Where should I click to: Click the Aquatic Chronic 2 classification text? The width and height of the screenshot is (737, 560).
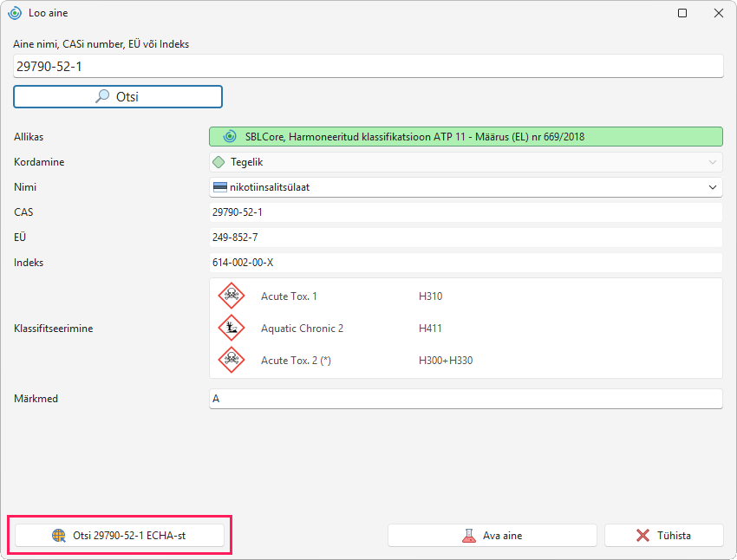click(303, 329)
